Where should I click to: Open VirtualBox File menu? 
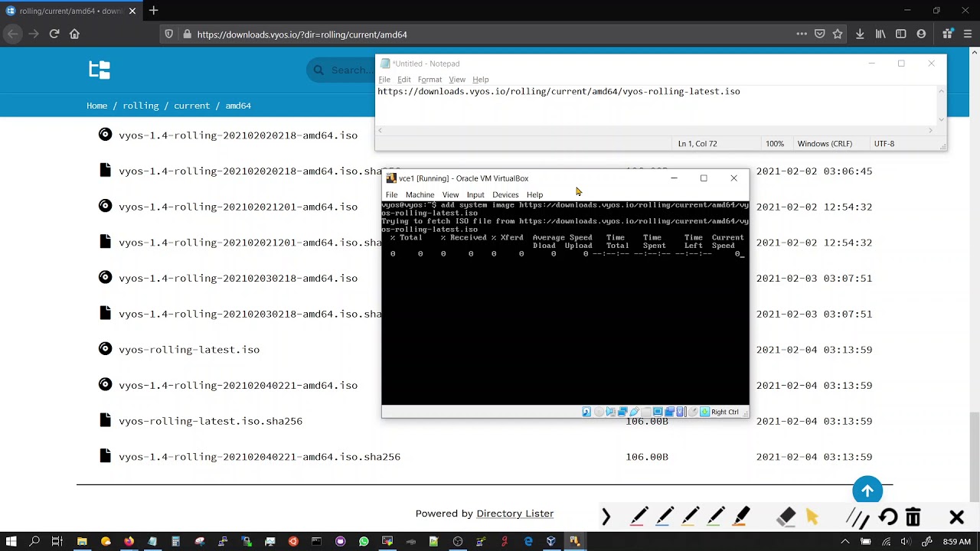(391, 194)
